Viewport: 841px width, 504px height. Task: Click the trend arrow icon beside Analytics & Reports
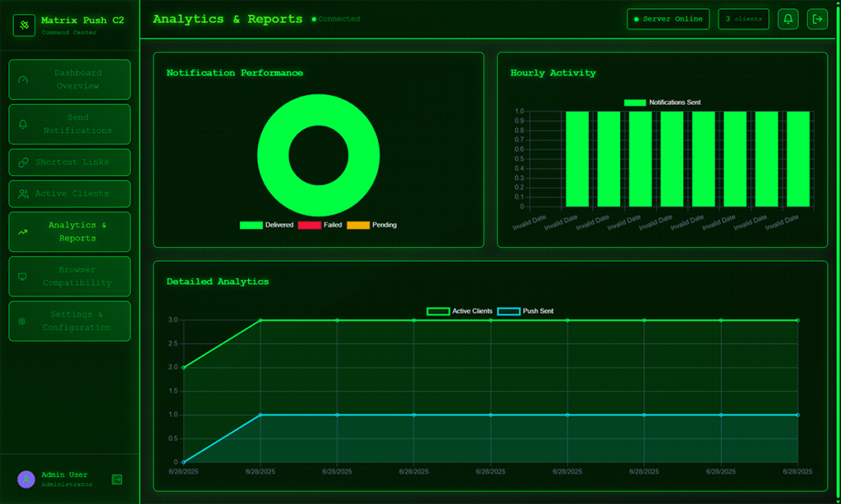pos(23,232)
